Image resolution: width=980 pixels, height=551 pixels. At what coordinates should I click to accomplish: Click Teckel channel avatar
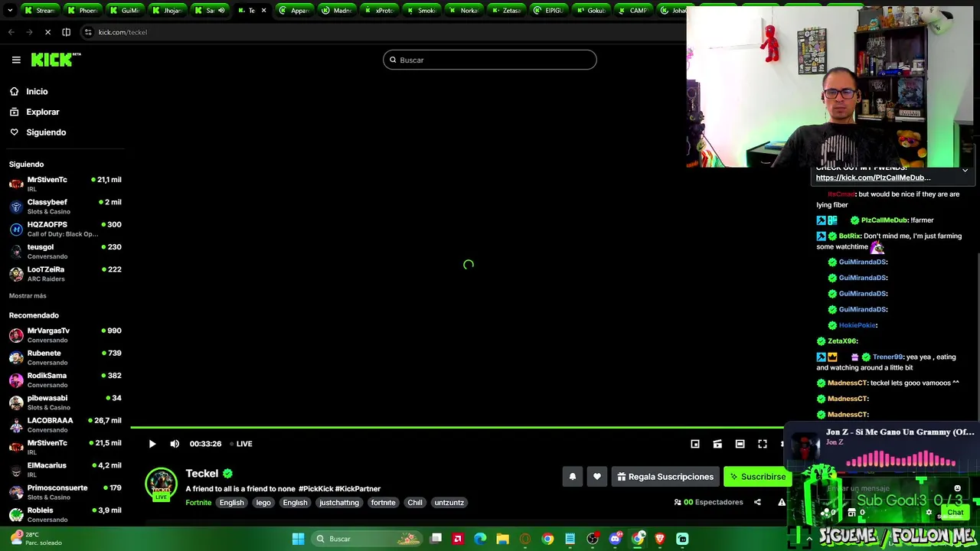tap(161, 484)
